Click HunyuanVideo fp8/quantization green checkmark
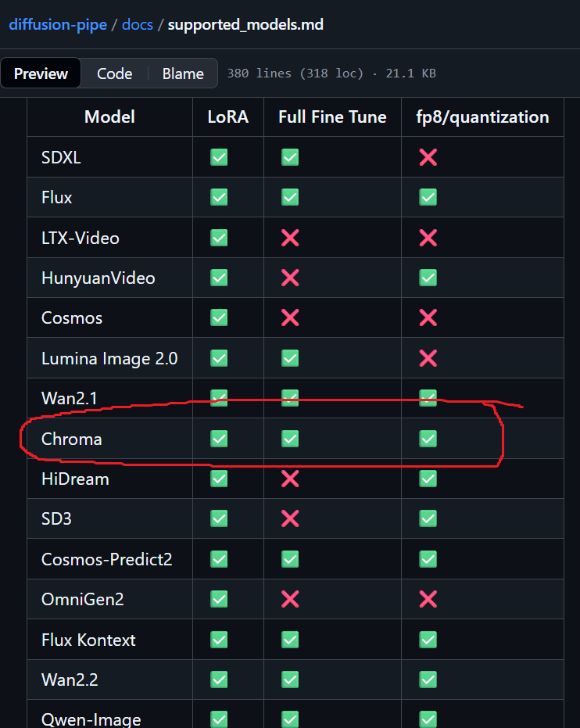 click(428, 278)
